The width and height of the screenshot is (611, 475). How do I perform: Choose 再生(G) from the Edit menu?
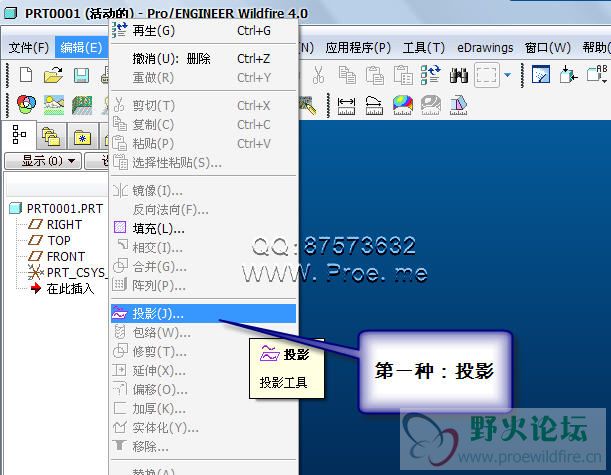203,30
